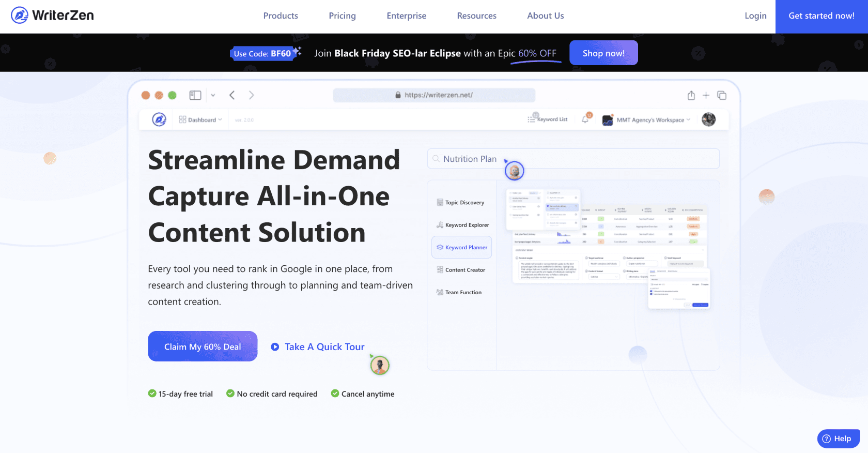
Task: Click the notification bell icon
Action: pyautogui.click(x=585, y=119)
